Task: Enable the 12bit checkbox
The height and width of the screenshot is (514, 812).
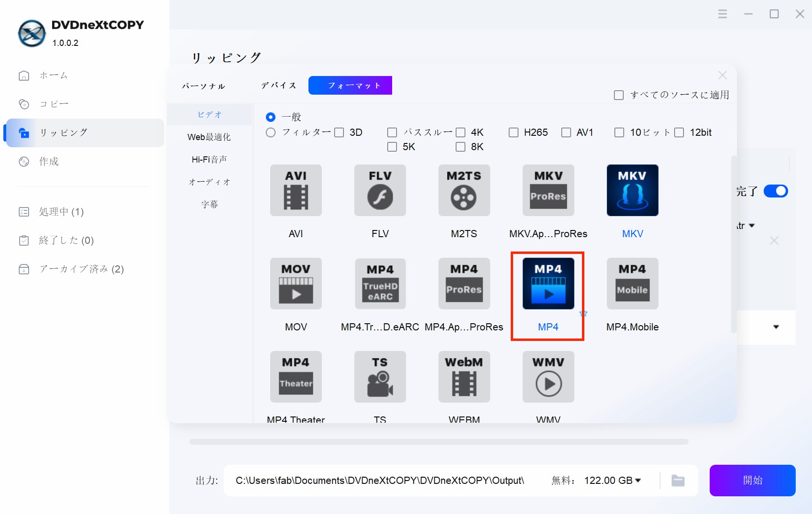Action: tap(679, 132)
